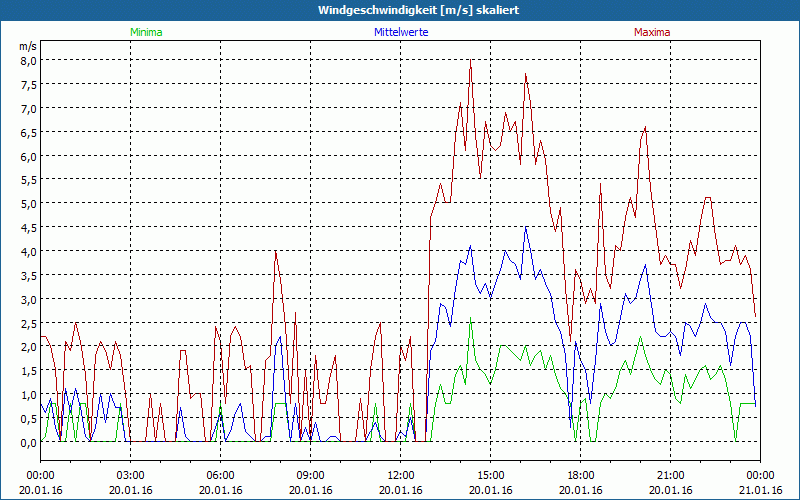Click the "21.01.16" date label
800x500 pixels.
click(760, 490)
